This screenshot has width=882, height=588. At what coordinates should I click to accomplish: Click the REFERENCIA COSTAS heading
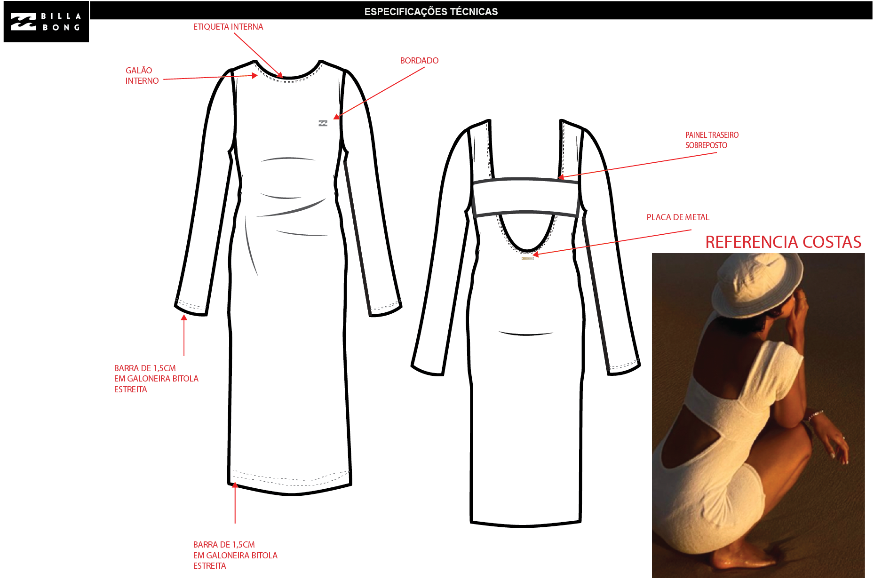(x=783, y=242)
